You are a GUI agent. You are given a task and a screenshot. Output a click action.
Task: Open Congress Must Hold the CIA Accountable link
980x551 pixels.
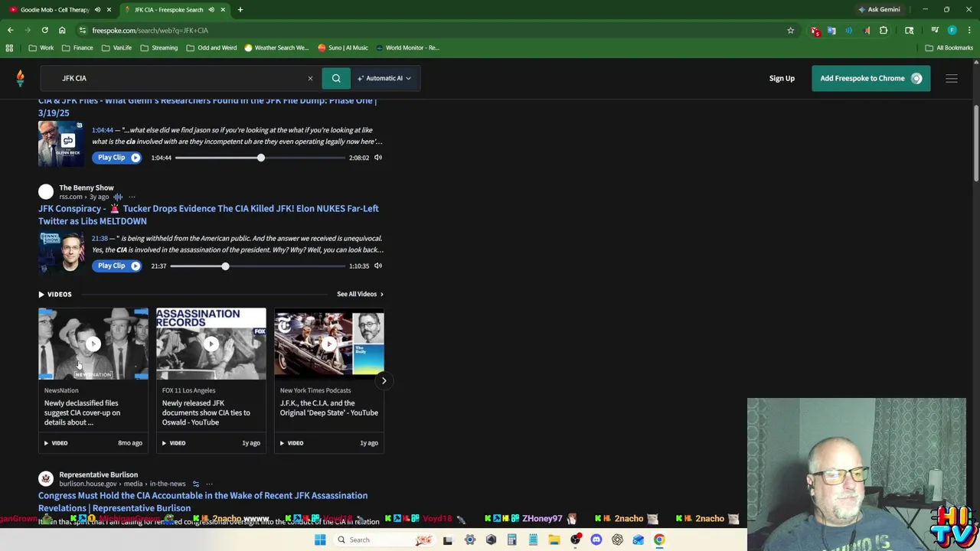[x=203, y=501]
